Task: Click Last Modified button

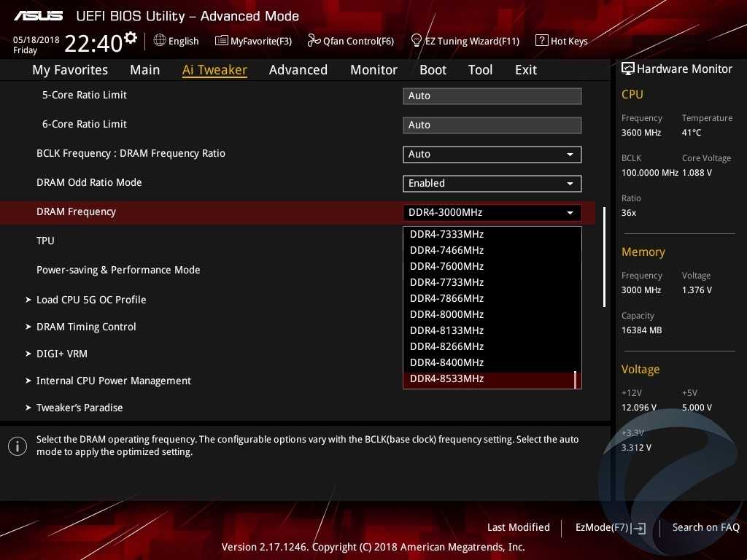Action: (518, 528)
